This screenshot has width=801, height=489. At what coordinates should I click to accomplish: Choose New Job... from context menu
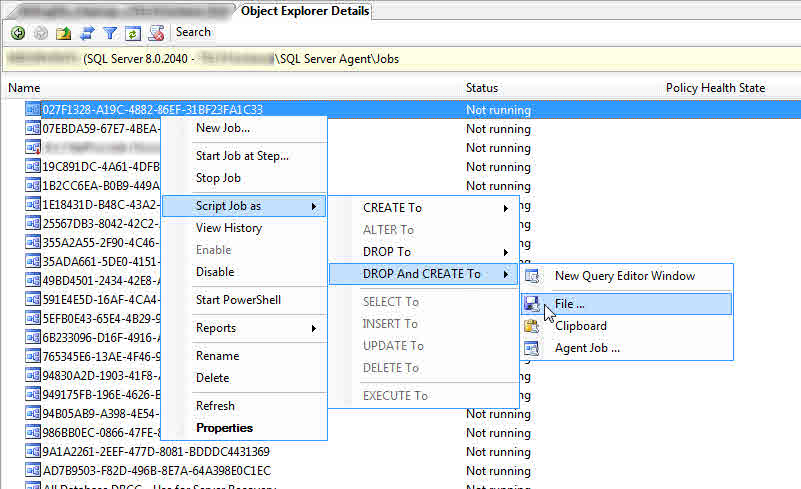click(x=223, y=128)
